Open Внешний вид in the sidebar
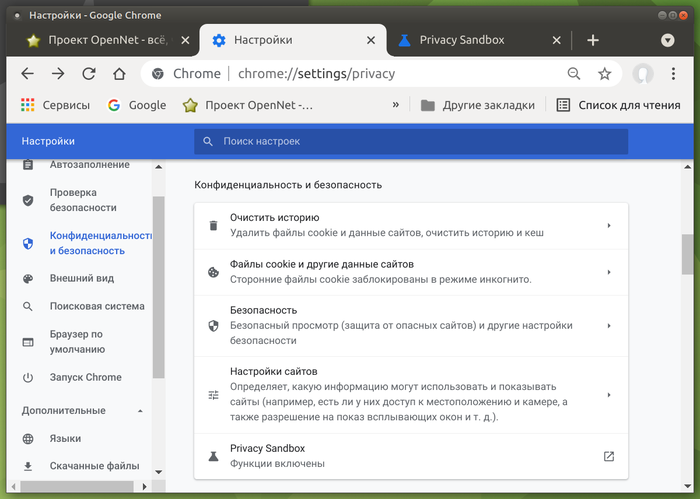The width and height of the screenshot is (700, 499). (81, 278)
